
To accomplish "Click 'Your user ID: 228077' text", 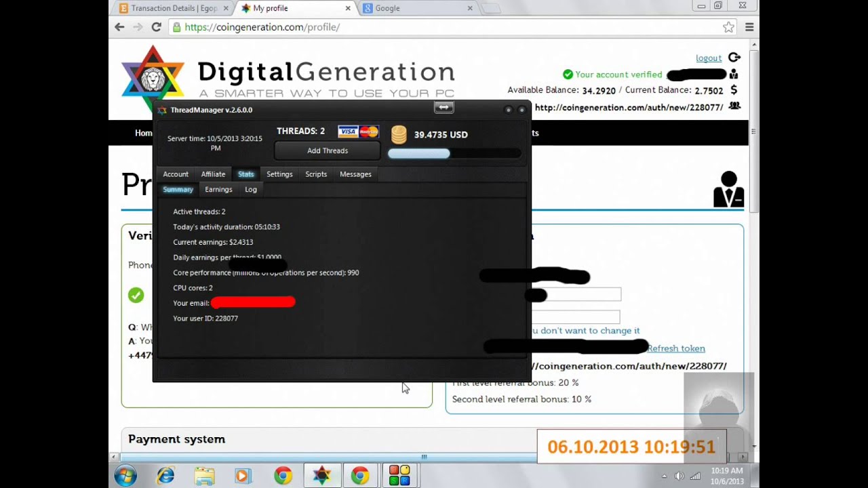I will 205,319.
